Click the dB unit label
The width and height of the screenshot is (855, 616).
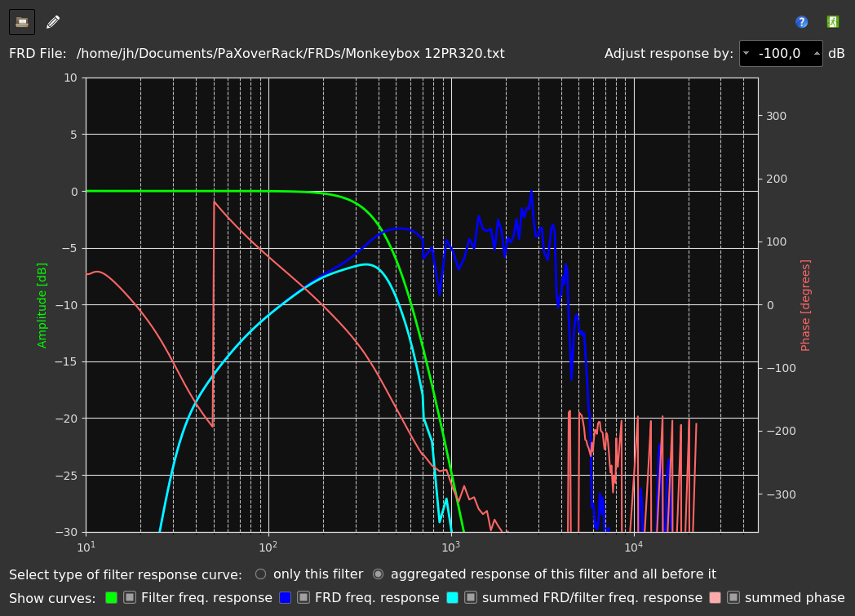pos(836,53)
